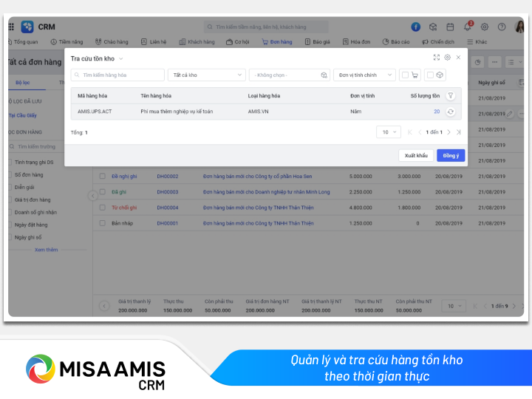532x399 pixels.
Task: Open the package box icon in header
Action: click(x=433, y=27)
